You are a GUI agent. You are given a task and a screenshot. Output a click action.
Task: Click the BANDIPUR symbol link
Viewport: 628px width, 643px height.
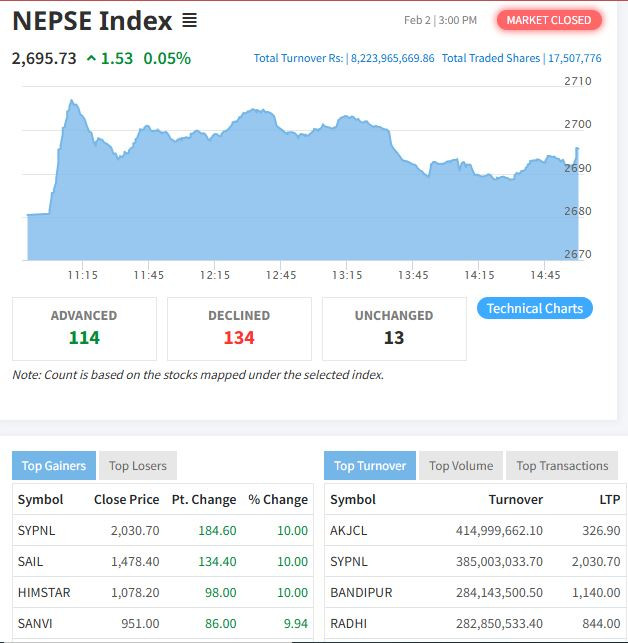point(361,592)
